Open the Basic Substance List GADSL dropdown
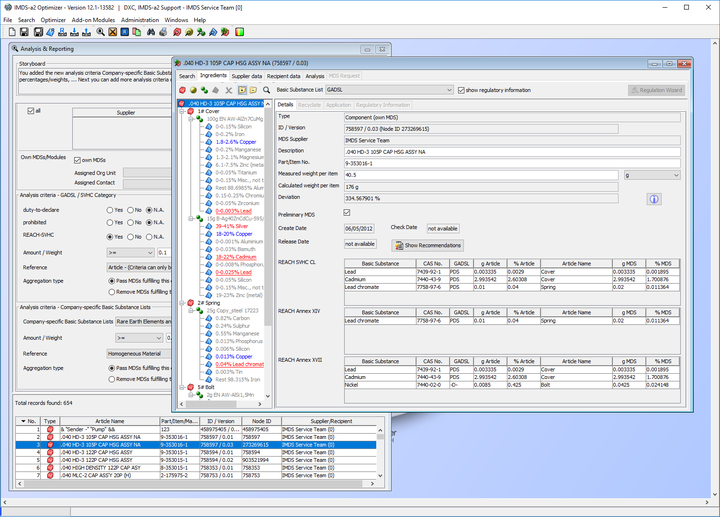This screenshot has width=720, height=517. tap(448, 90)
